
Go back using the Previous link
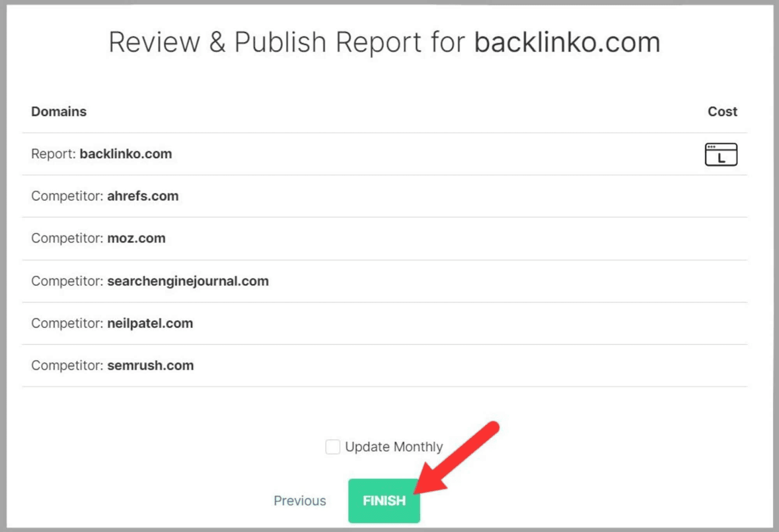pos(299,501)
